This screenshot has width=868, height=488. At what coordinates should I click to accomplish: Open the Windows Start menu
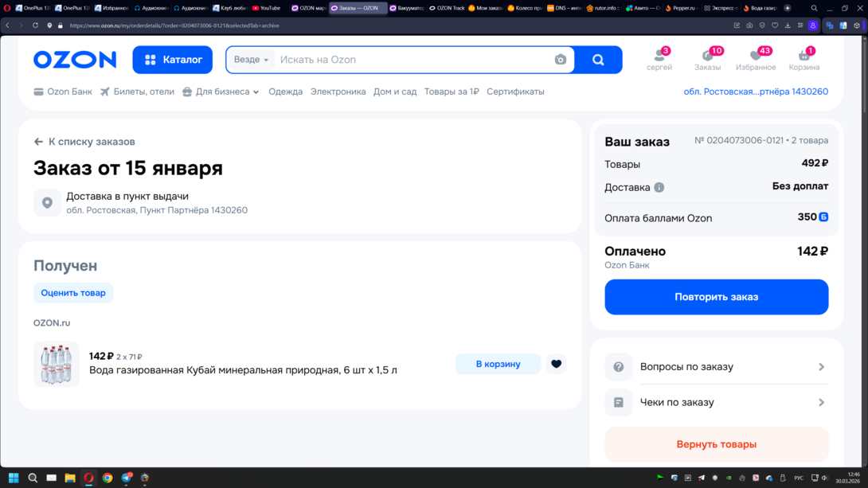click(14, 478)
